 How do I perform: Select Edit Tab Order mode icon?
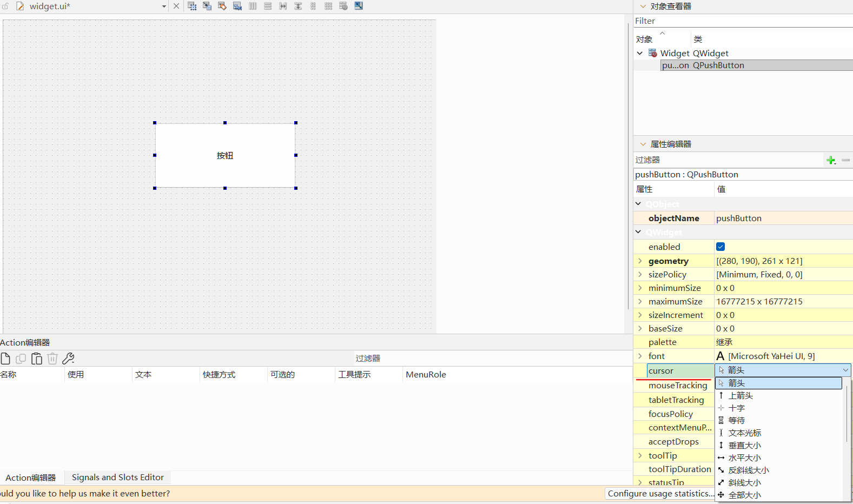pyautogui.click(x=237, y=6)
